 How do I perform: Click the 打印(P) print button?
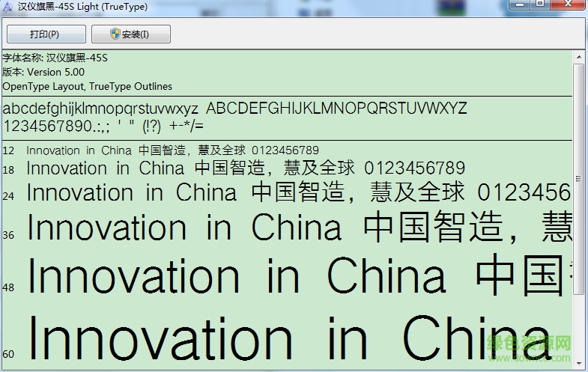(x=46, y=34)
